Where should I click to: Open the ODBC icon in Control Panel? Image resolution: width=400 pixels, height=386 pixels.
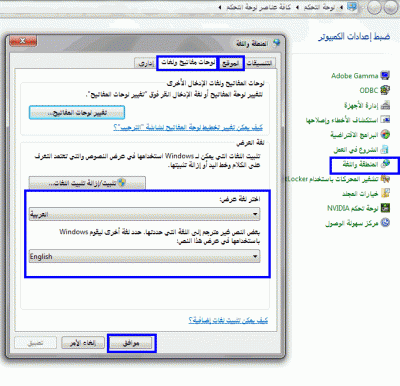point(385,90)
